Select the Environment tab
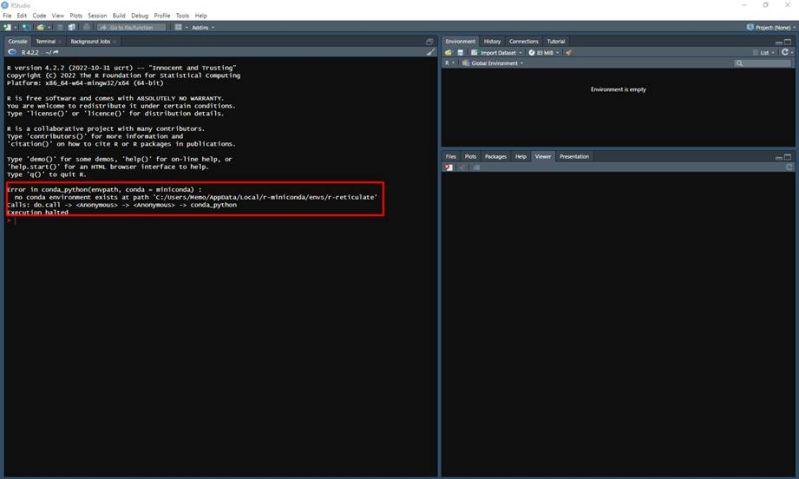The image size is (799, 479). pos(460,41)
